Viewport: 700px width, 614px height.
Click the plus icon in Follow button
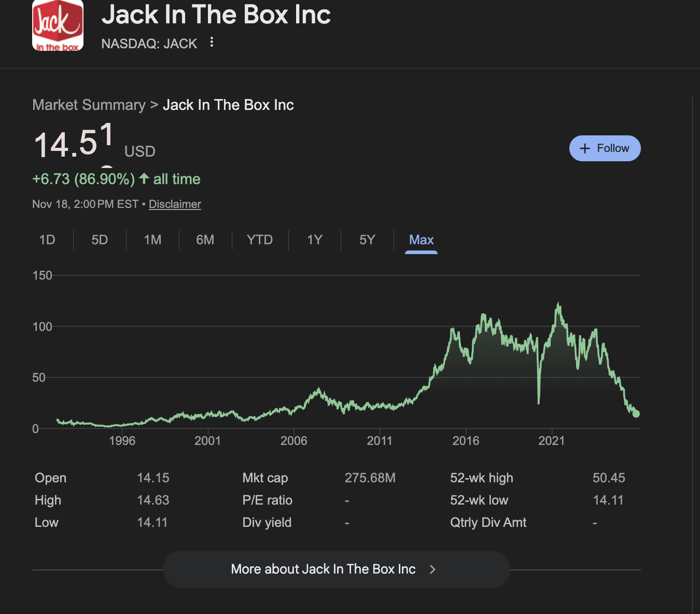(585, 148)
